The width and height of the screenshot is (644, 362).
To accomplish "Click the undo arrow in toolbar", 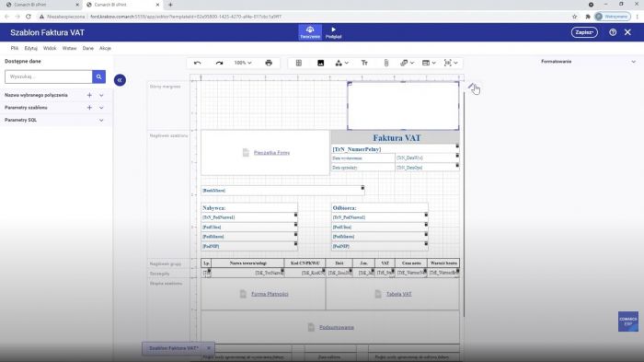I will [x=198, y=63].
